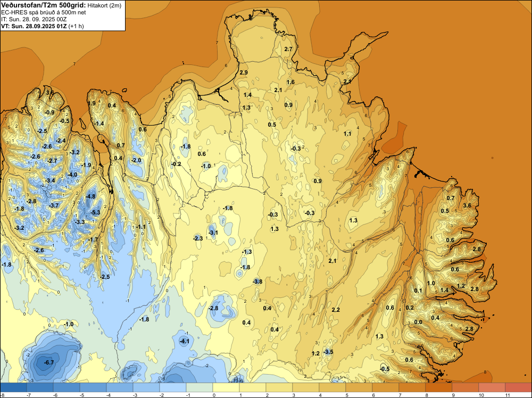Click the legend swatch between 10 and 11

(x=492, y=387)
